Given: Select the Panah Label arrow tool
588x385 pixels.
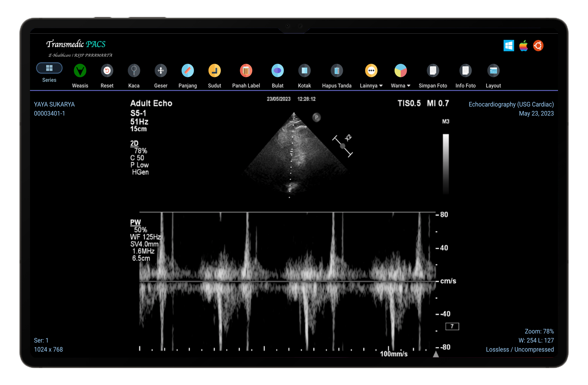Looking at the screenshot, I should 246,71.
